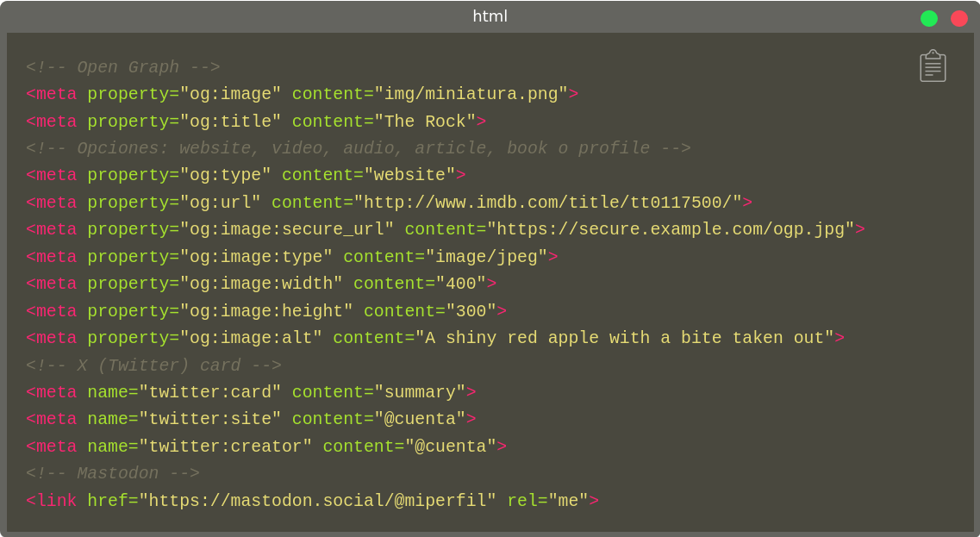Click the "summary" twitter card value

coord(420,392)
